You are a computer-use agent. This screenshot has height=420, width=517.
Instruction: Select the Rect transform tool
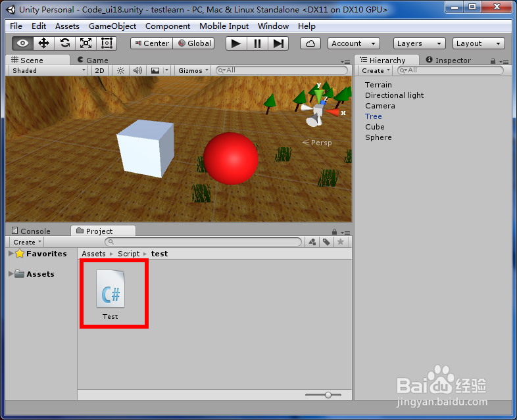click(107, 43)
